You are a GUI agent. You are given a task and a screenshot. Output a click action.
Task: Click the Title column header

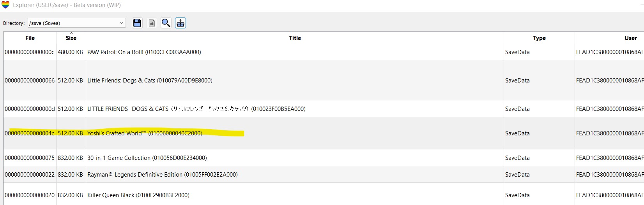point(295,38)
